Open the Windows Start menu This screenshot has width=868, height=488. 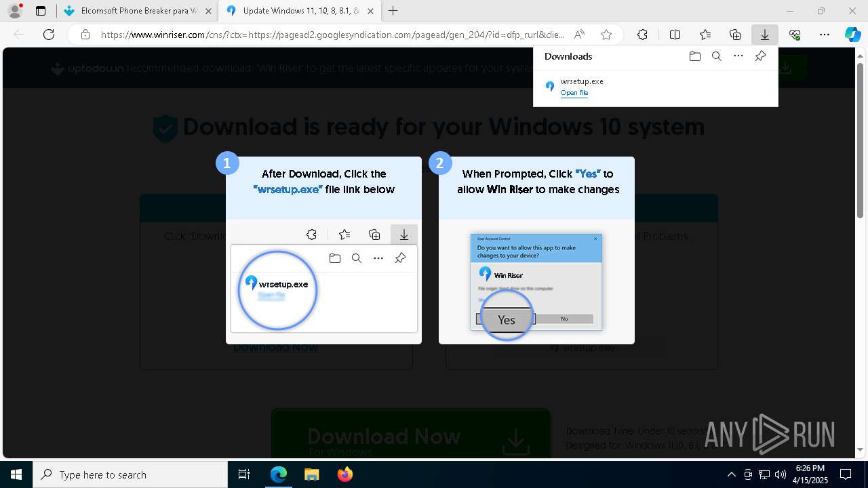[x=16, y=474]
